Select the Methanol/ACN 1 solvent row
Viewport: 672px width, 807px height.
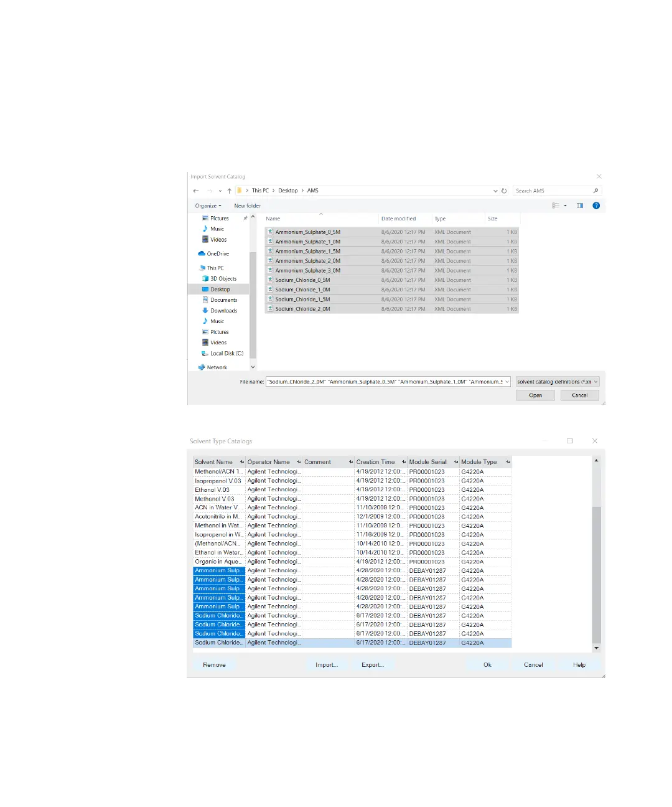[352, 471]
